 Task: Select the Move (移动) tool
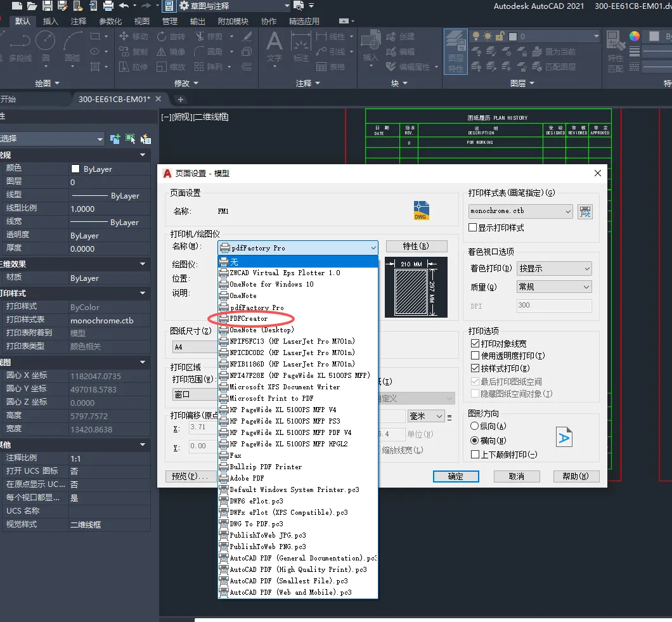tap(133, 36)
